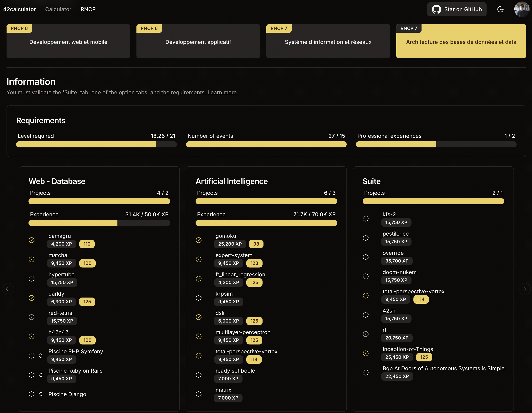Expand Piscine Django chevrons

(41, 394)
